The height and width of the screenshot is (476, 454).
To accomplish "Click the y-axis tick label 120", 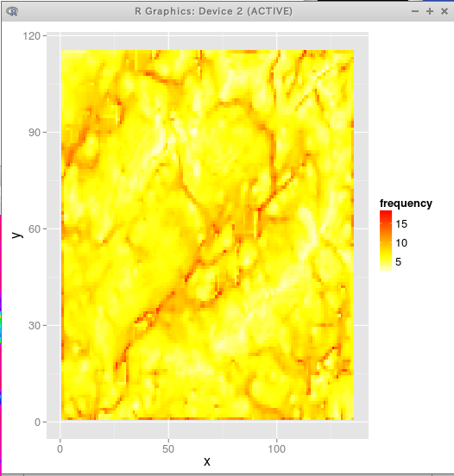I will coord(32,36).
